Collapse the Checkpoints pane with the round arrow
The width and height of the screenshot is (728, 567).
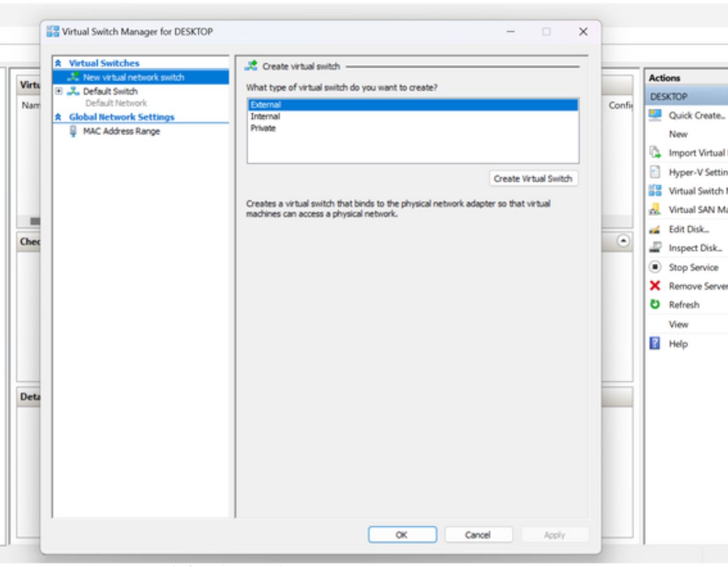[623, 241]
